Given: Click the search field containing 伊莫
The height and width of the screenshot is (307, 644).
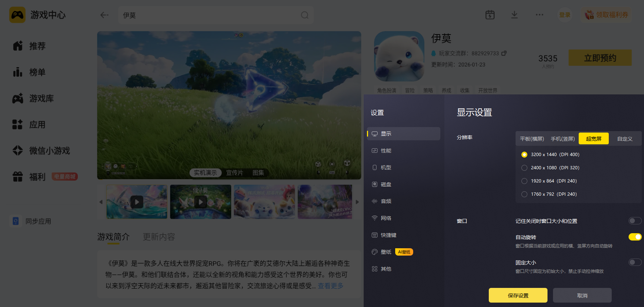Looking at the screenshot, I should (x=216, y=15).
